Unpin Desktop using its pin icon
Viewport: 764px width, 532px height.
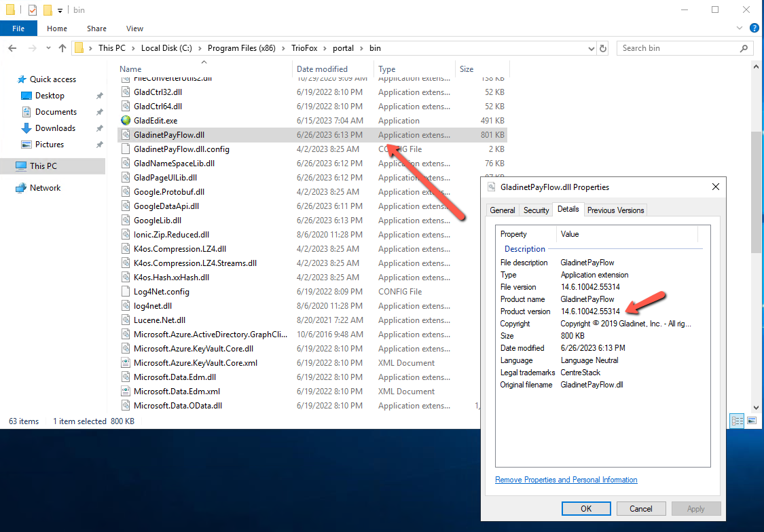click(x=99, y=96)
